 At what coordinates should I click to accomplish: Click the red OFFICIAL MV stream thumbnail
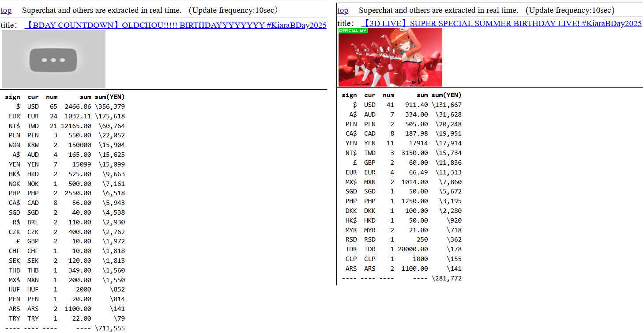[390, 57]
